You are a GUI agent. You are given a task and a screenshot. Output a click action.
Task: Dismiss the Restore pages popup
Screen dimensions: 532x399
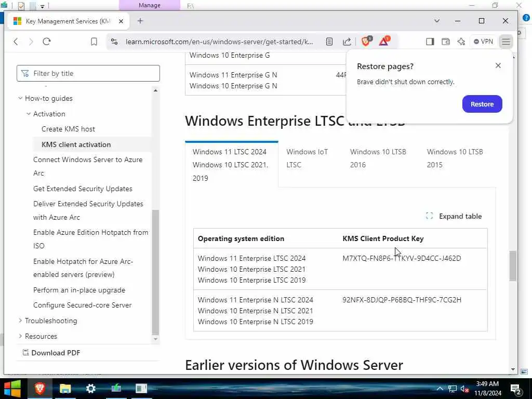[x=498, y=65]
